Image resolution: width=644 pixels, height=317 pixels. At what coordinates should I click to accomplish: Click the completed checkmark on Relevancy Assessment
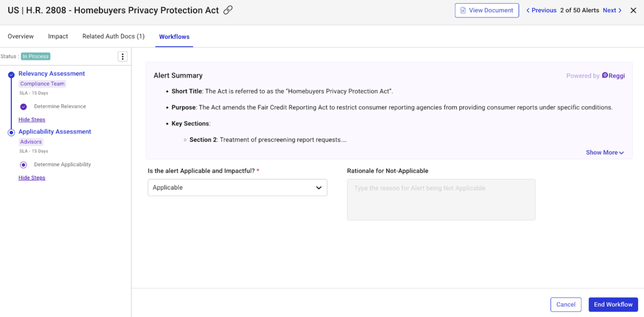[x=11, y=75]
